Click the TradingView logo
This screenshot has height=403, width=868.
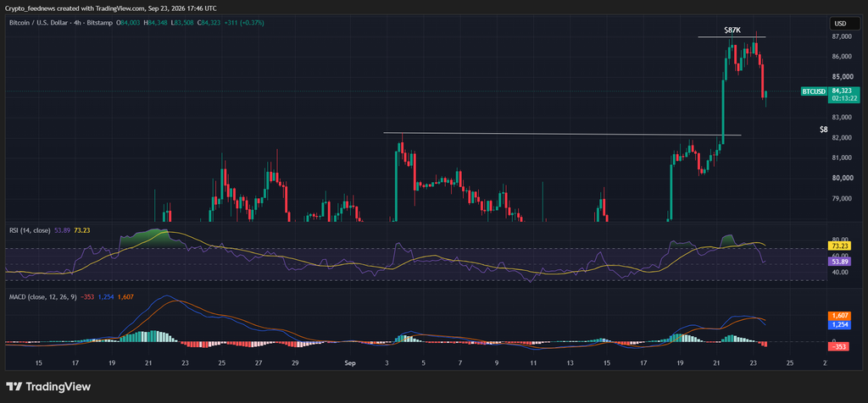(48, 386)
